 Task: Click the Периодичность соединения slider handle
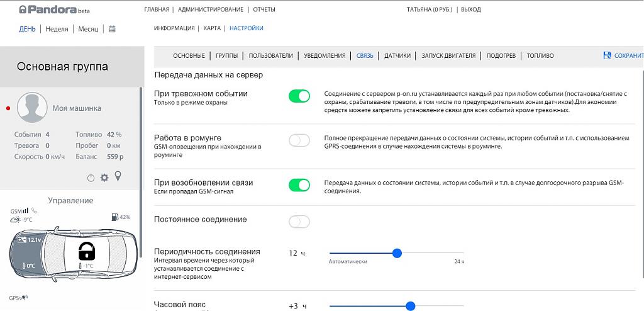[x=397, y=253]
